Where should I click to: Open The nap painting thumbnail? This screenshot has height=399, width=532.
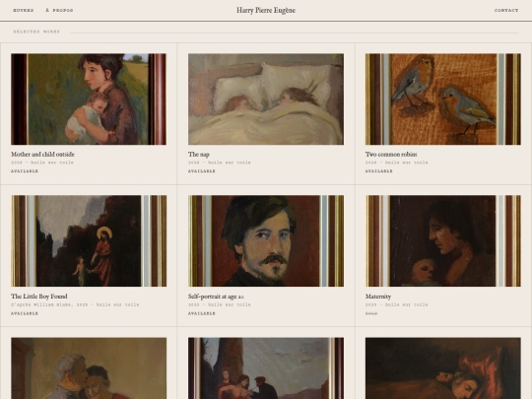coord(266,100)
